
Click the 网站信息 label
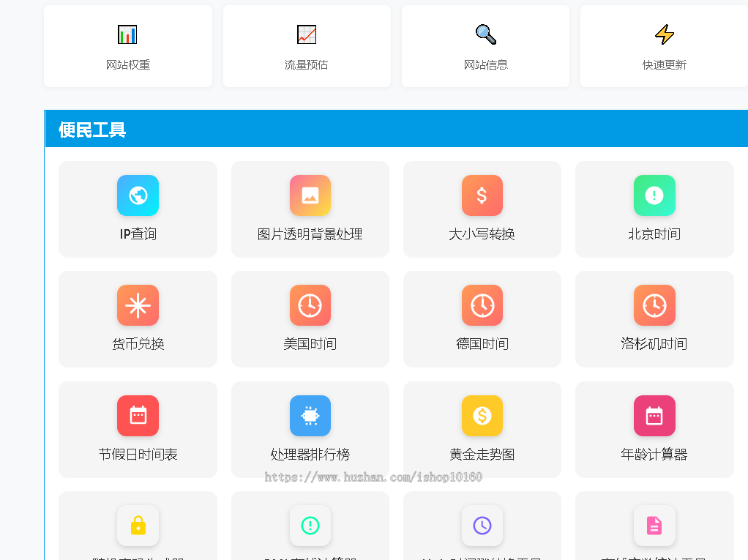pos(486,65)
